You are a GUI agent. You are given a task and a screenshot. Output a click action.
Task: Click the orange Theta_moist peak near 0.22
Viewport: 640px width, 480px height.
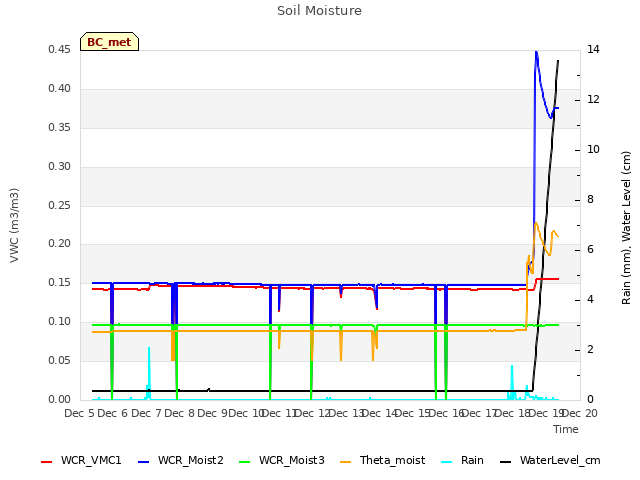pyautogui.click(x=536, y=223)
